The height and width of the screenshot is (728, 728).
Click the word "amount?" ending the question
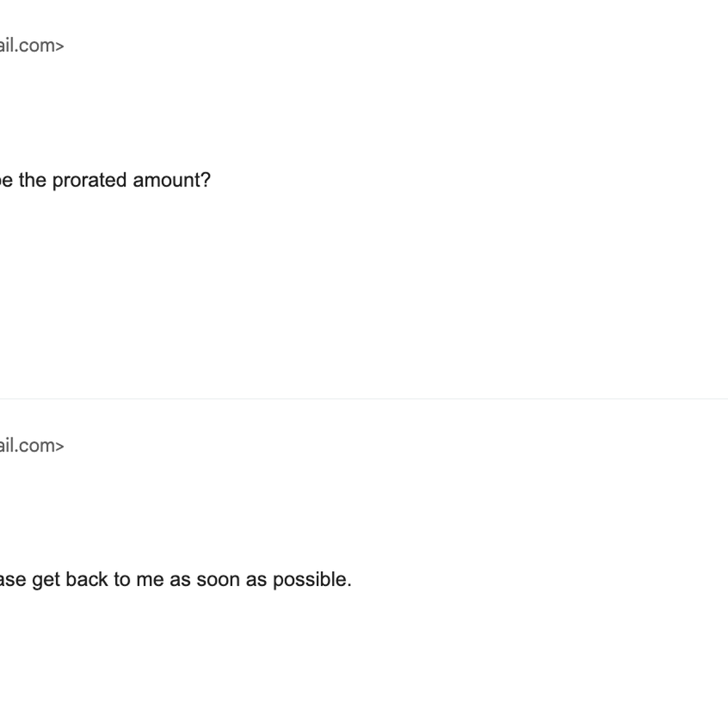tap(172, 180)
